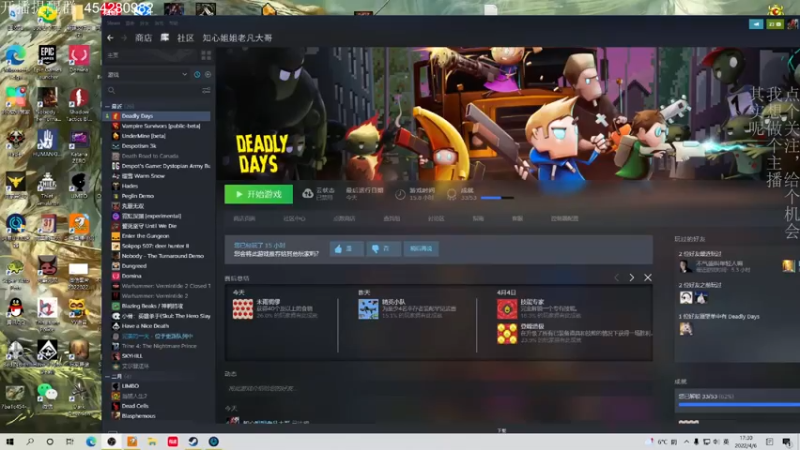Open Task View on taskbar
The width and height of the screenshot is (800, 450).
pos(70,441)
